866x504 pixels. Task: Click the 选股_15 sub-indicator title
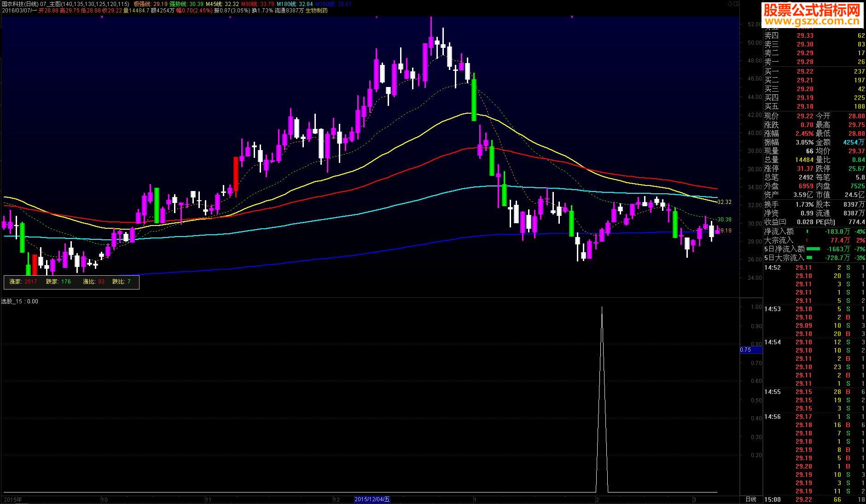(x=12, y=301)
